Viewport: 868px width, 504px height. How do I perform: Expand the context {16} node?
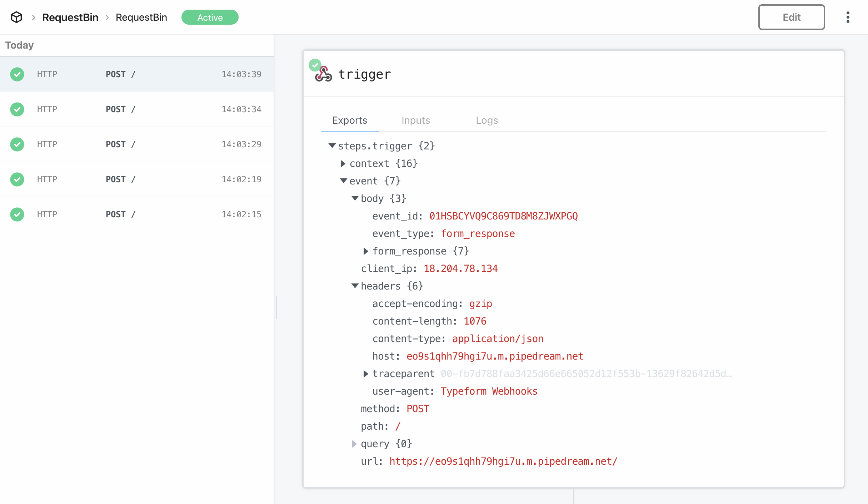pos(343,164)
